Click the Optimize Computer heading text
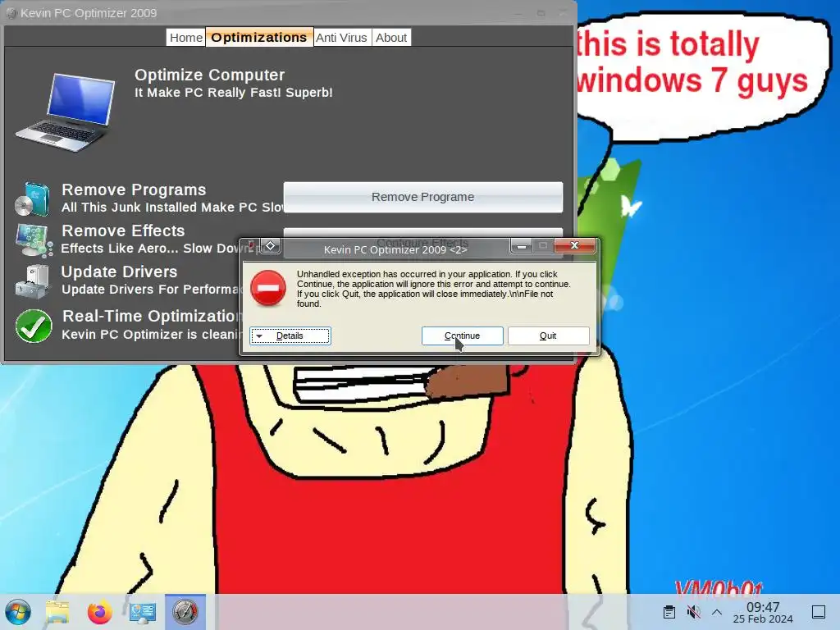840x630 pixels. (209, 75)
